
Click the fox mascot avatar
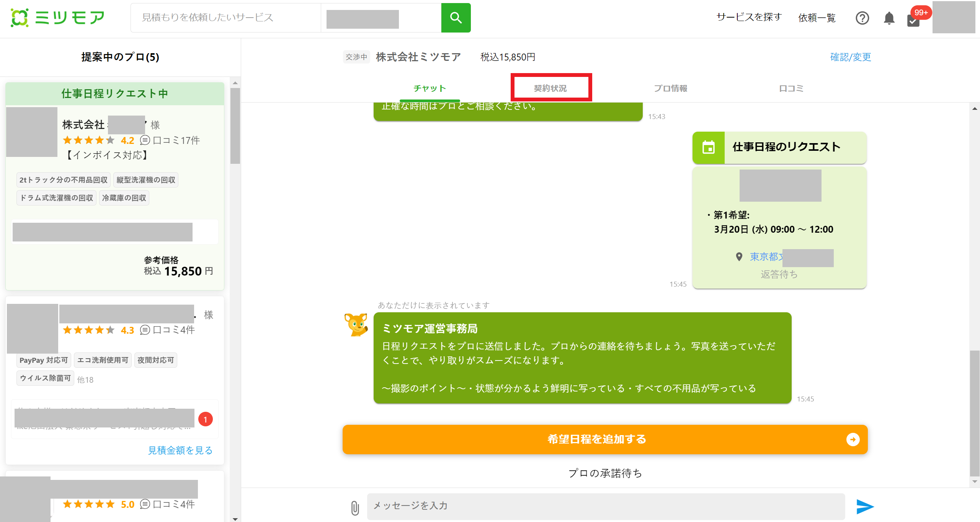pyautogui.click(x=356, y=325)
